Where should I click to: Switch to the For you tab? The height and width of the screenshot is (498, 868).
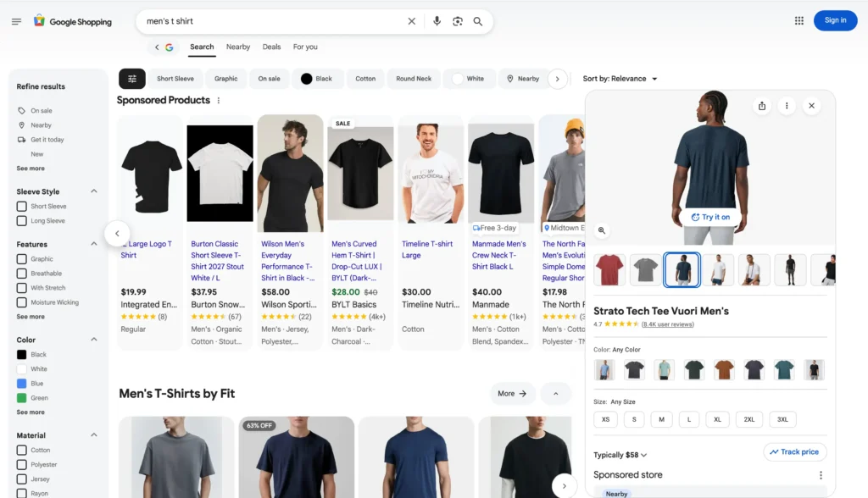tap(305, 47)
